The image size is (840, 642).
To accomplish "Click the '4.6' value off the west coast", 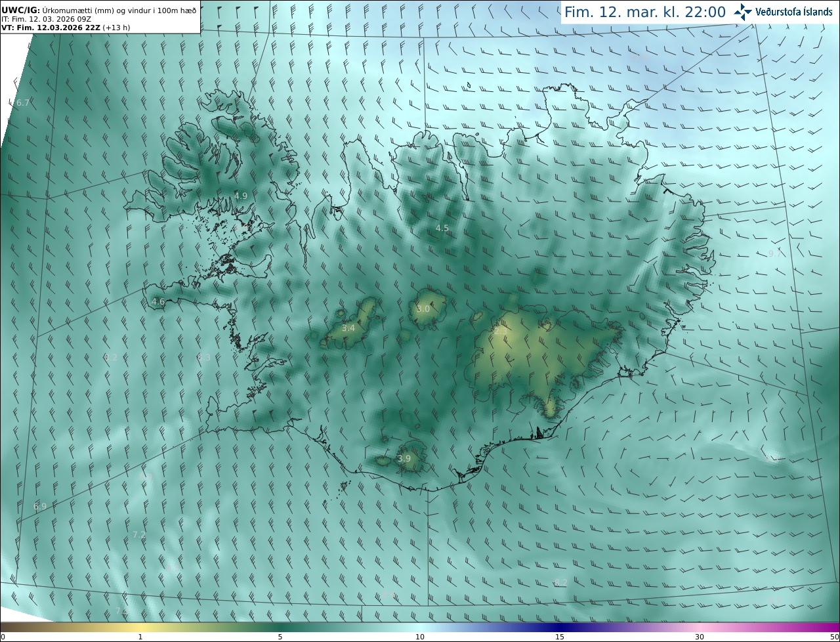I will [x=158, y=302].
